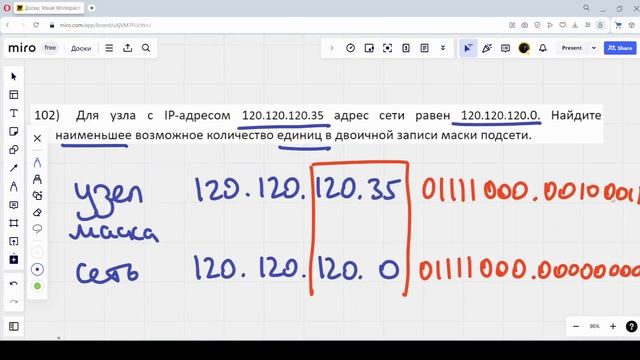The image size is (640, 360).
Task: Click the free plan badge
Action: click(x=50, y=48)
